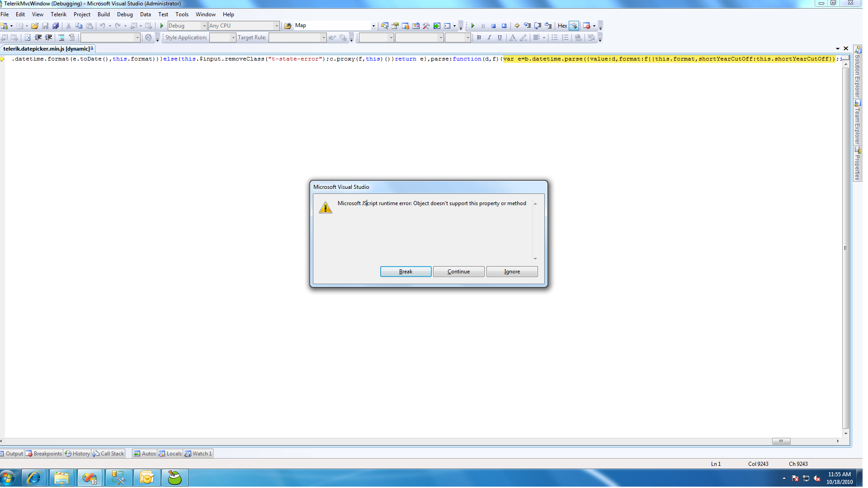Viewport: 868px width, 488px height.
Task: Toggle Italic formatting button
Action: [489, 38]
